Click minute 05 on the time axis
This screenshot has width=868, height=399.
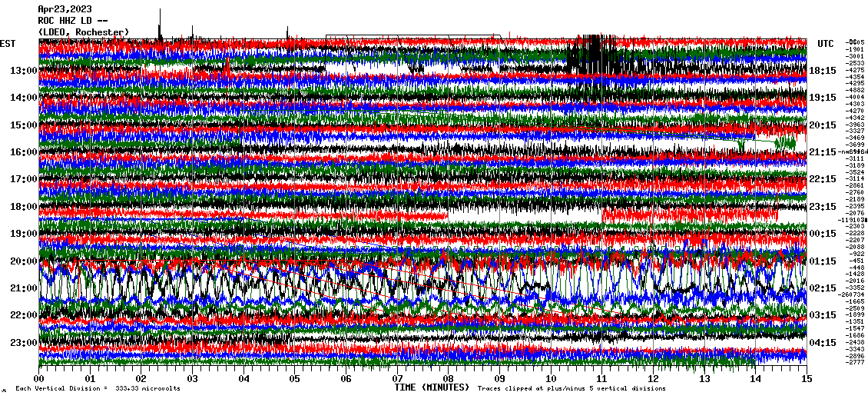[x=295, y=378]
